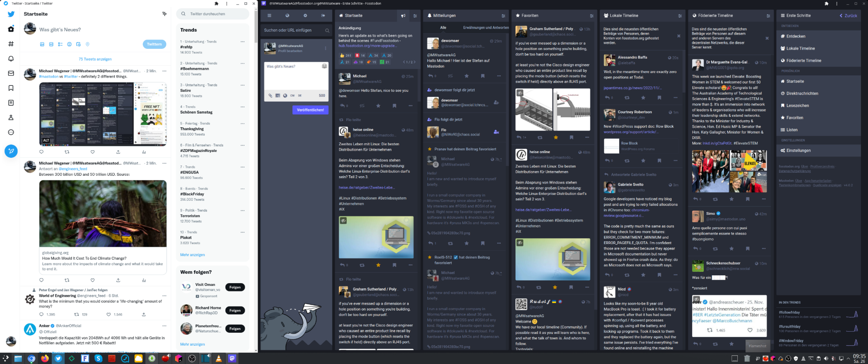868x364 pixels.
Task: Click the Twittern button
Action: tap(154, 44)
